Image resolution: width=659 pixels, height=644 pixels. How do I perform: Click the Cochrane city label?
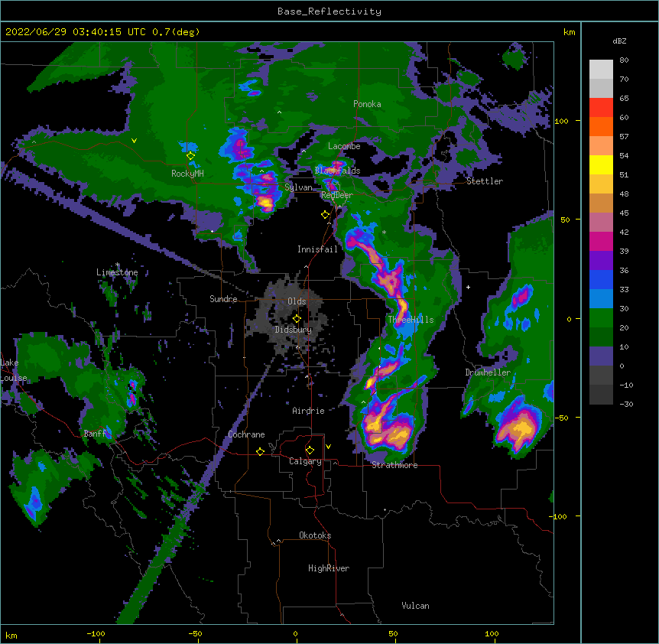[x=246, y=434]
